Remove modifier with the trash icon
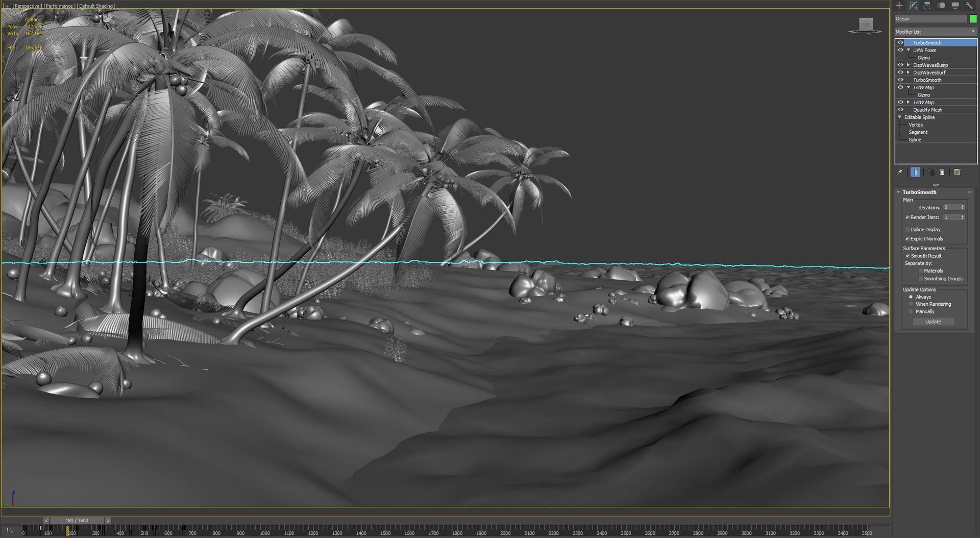Screen dimensions: 980x538 click(942, 172)
